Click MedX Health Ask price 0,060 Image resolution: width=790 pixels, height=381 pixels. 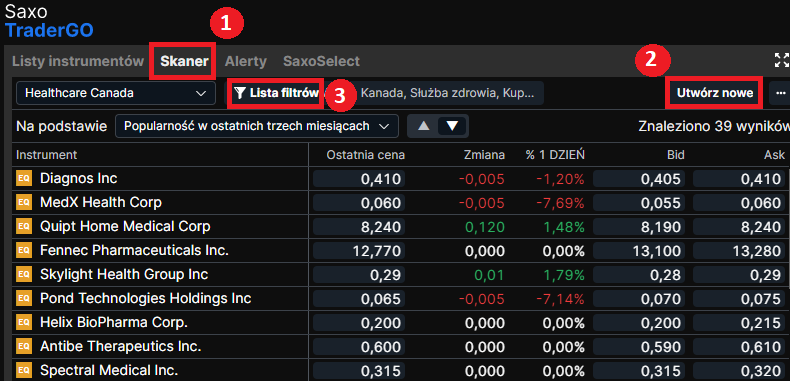click(x=740, y=203)
